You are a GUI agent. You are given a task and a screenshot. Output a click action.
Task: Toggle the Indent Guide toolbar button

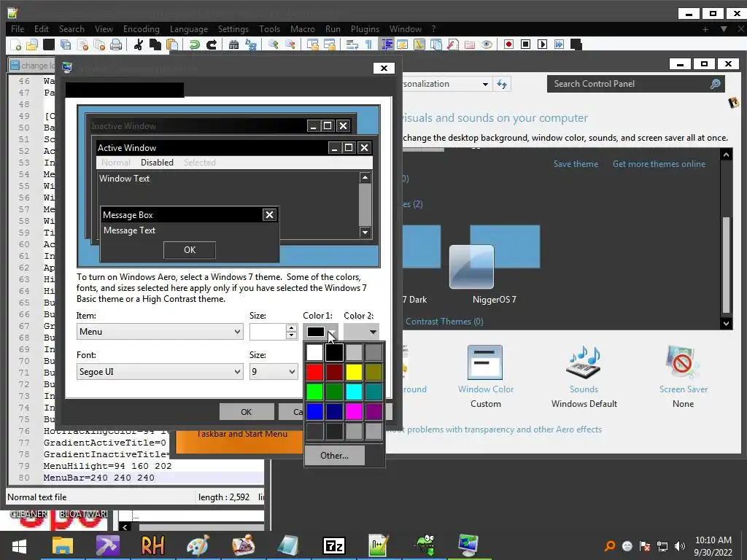pos(387,44)
